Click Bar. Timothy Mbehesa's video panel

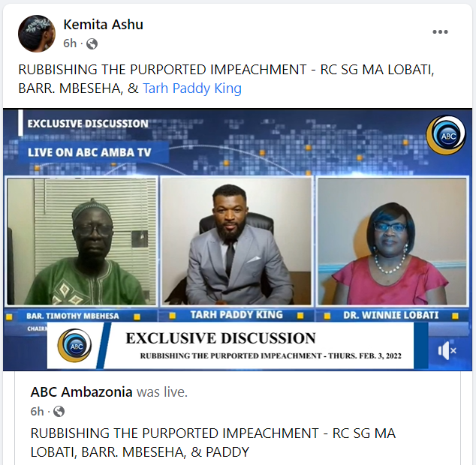point(82,241)
